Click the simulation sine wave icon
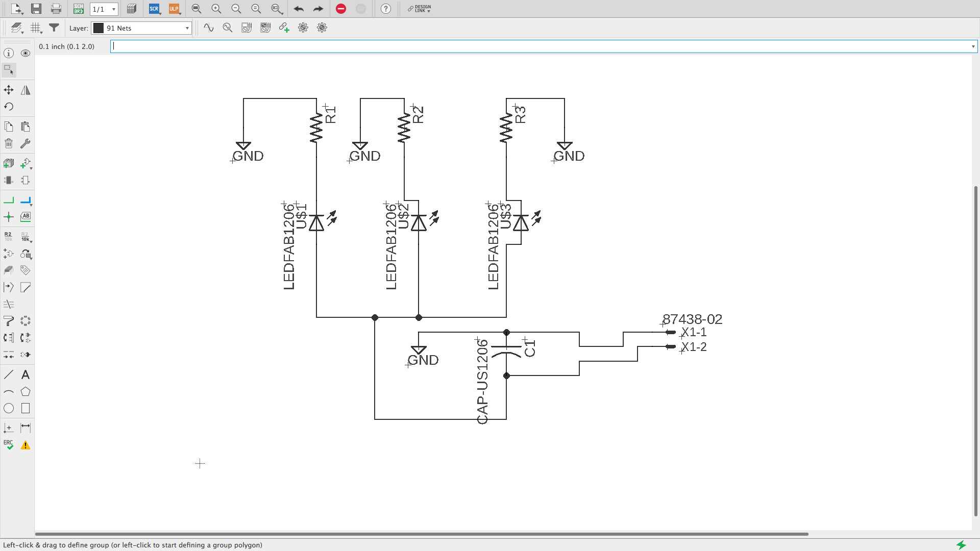This screenshot has width=980, height=551. [209, 28]
